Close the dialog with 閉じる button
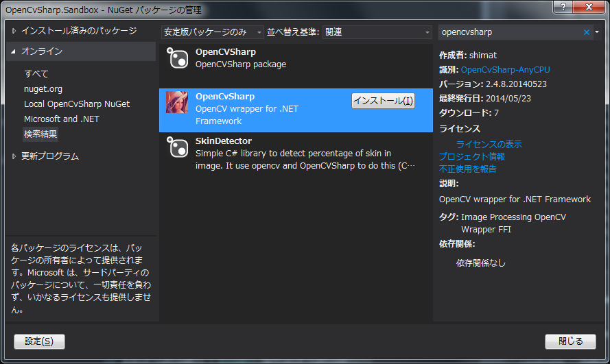 coord(570,341)
